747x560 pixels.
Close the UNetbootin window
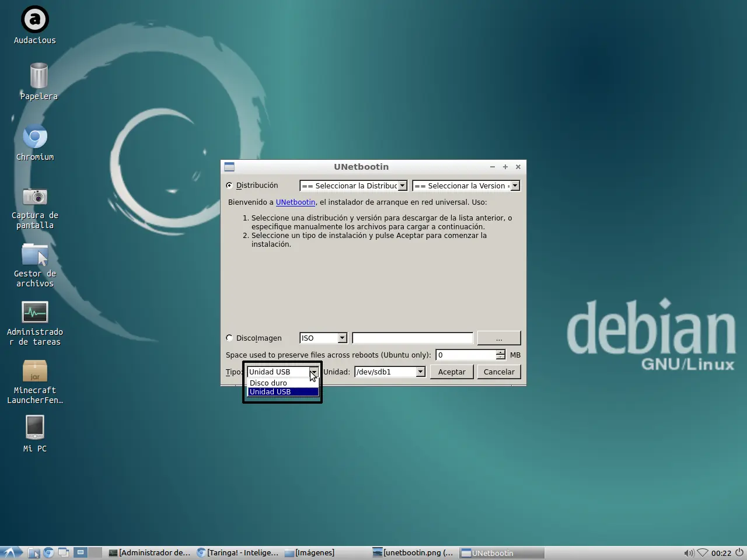[x=518, y=167]
